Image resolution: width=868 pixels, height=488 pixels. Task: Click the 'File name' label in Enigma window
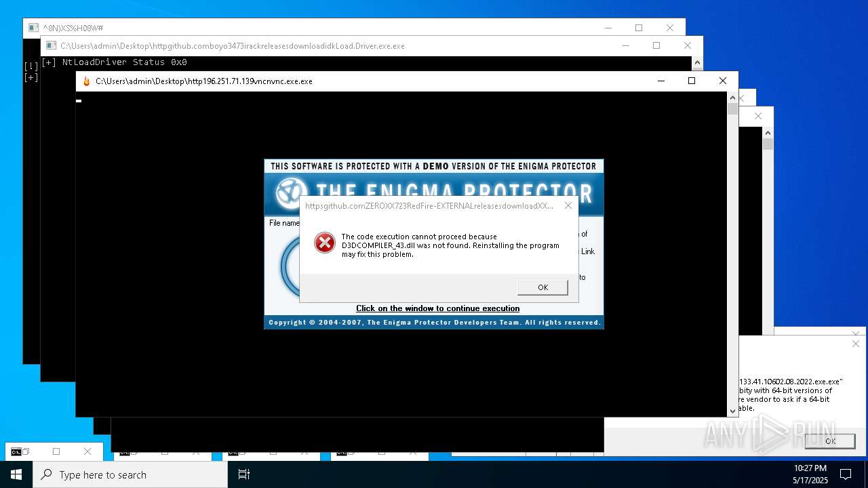pos(284,223)
